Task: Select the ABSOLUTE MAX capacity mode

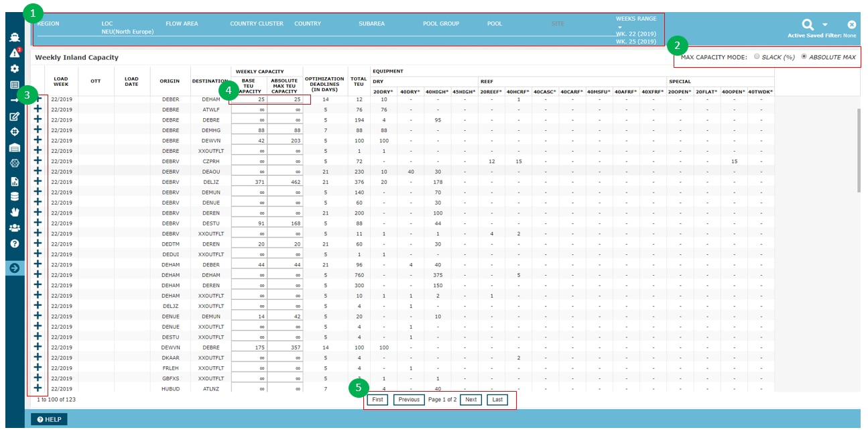Action: coord(804,57)
